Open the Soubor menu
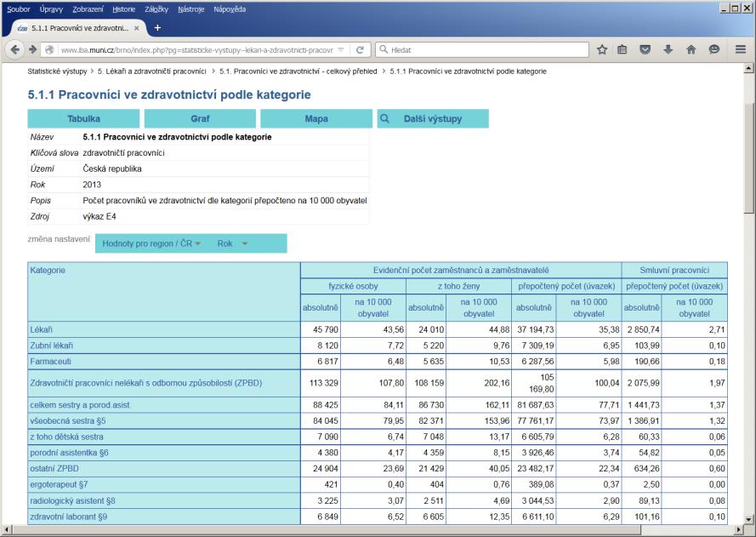 19,9
